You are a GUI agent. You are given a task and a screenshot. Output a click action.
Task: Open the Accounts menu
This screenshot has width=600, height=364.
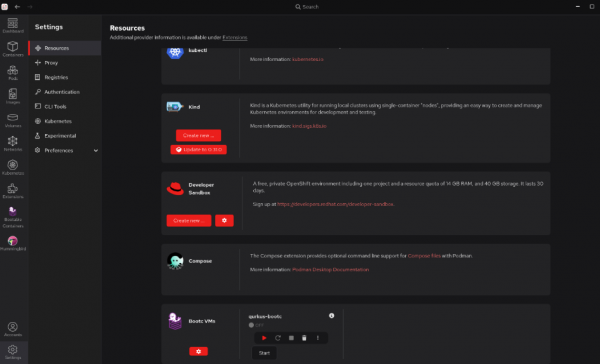coord(13,329)
